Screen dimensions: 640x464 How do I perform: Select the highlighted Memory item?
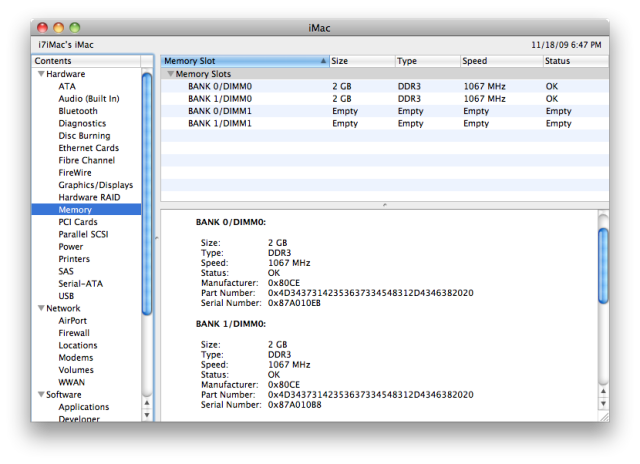click(x=86, y=209)
